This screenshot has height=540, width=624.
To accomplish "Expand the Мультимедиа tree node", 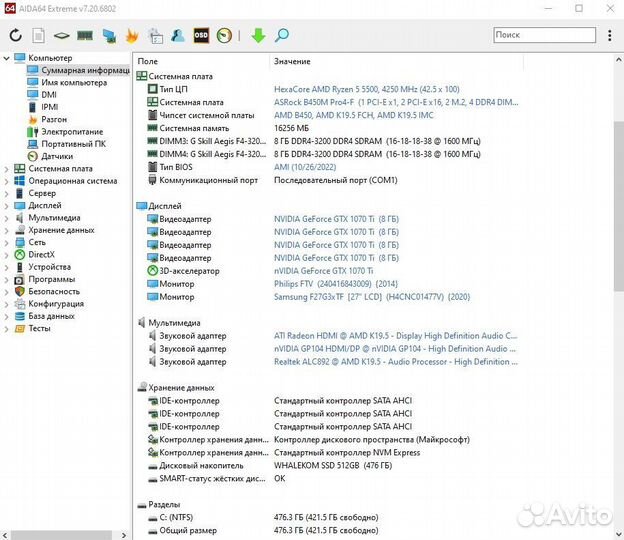I will (6, 218).
